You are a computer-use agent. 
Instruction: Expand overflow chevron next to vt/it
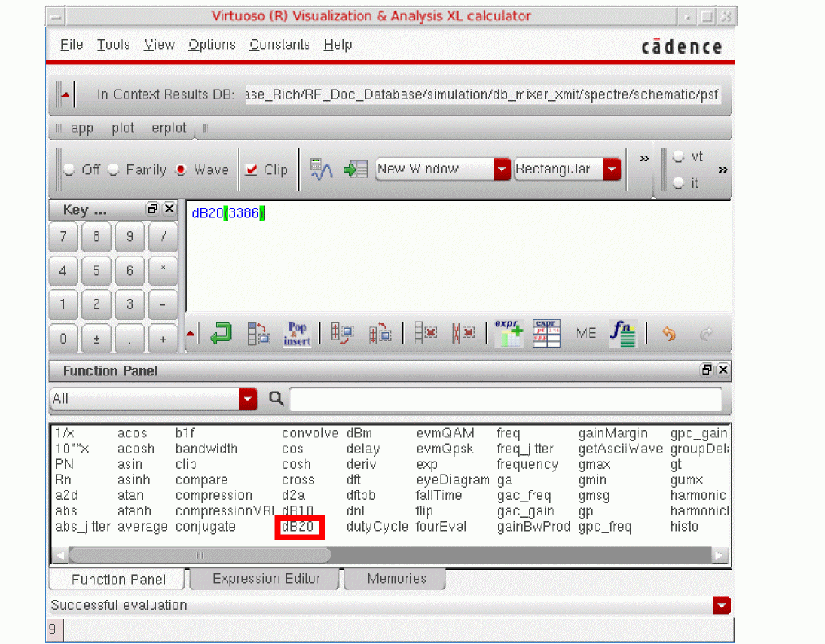pos(723,169)
